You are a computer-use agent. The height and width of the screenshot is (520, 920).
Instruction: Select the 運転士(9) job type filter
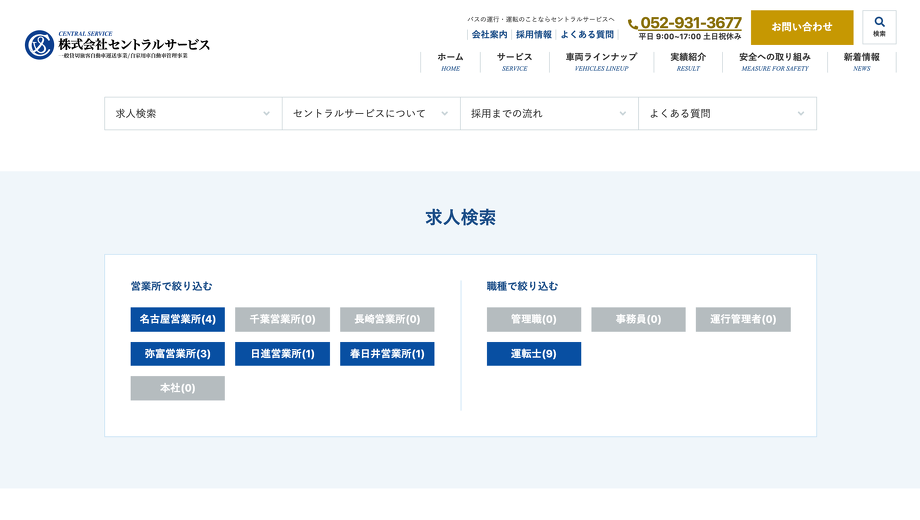click(x=533, y=354)
